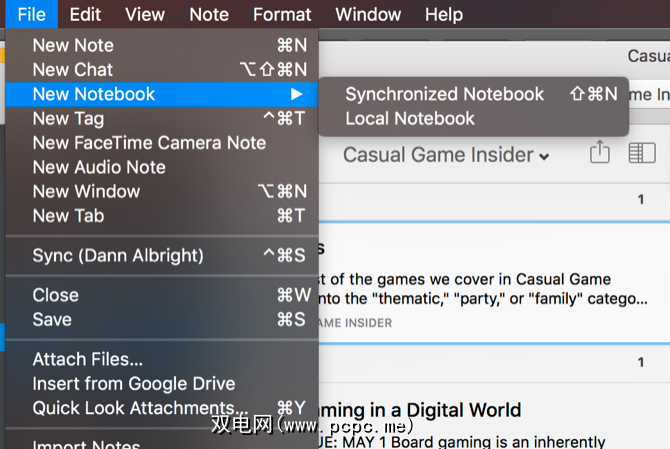This screenshot has height=449, width=670.
Task: Choose New Tag from the File menu
Action: coord(68,118)
